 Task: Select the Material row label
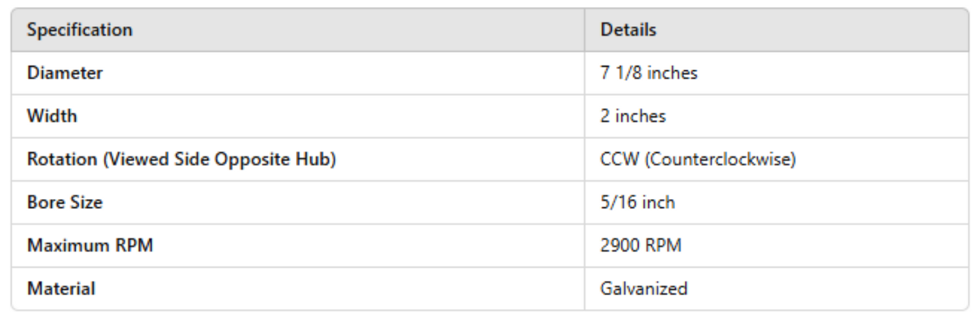[61, 288]
